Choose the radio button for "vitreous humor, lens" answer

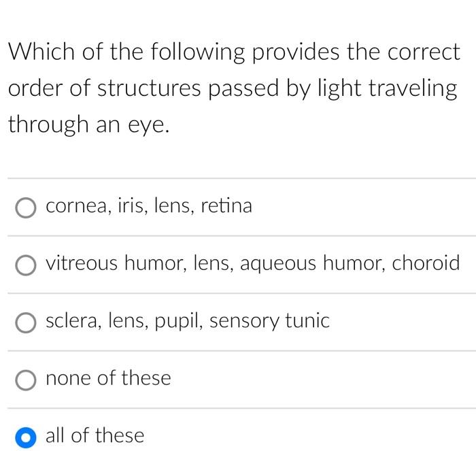tap(26, 265)
